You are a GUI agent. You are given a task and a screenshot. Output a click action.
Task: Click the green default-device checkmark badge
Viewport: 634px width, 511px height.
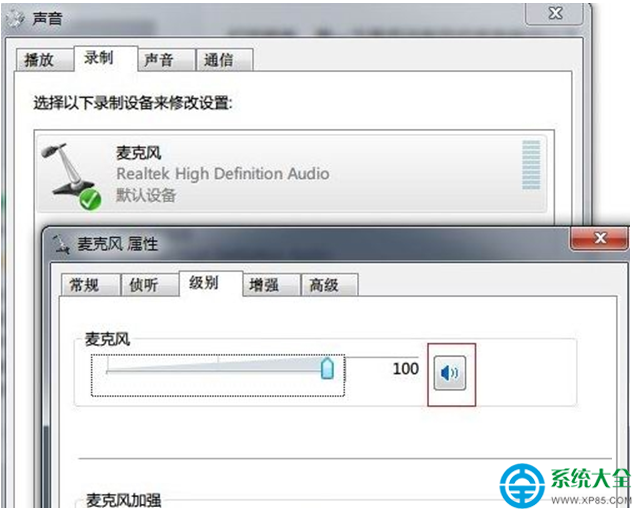tap(90, 199)
